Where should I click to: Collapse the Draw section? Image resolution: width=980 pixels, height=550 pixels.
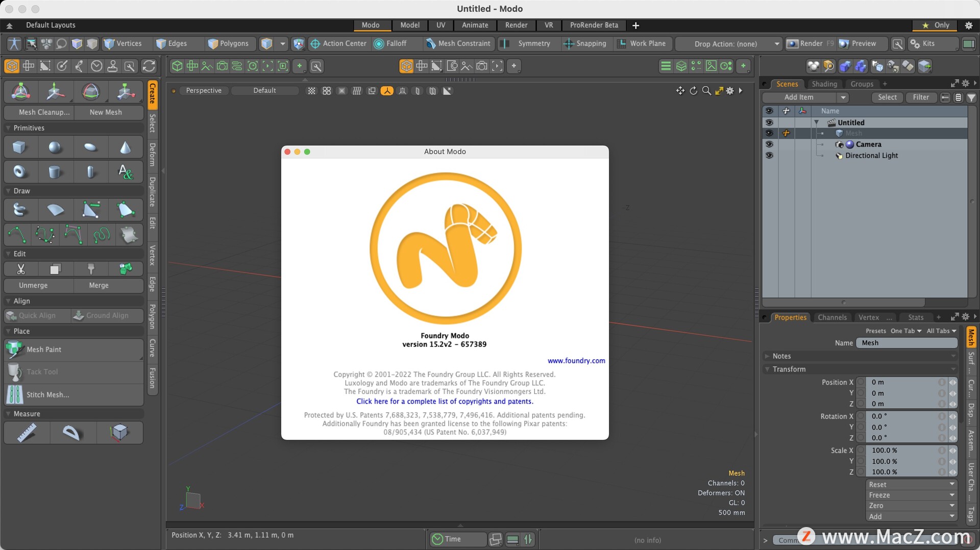pyautogui.click(x=8, y=191)
